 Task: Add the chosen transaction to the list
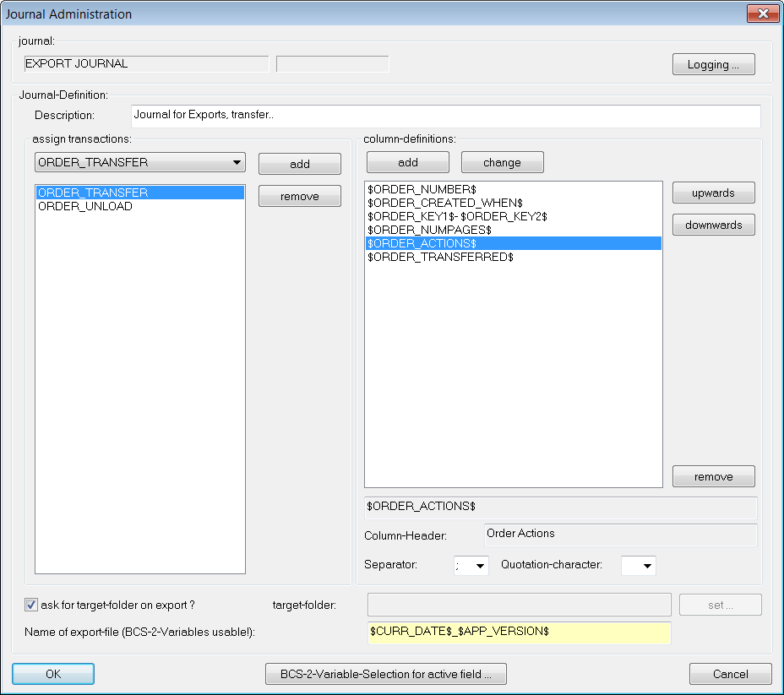[x=300, y=164]
